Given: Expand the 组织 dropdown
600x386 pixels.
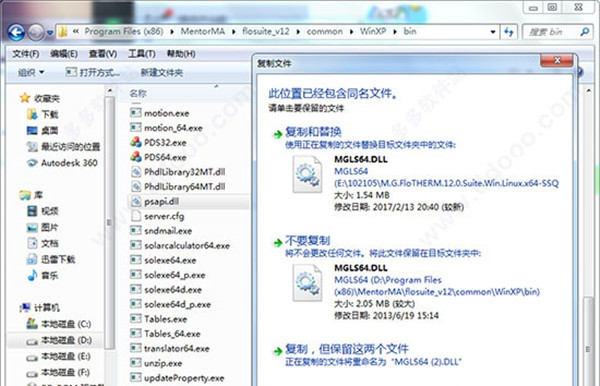Looking at the screenshot, I should [31, 72].
